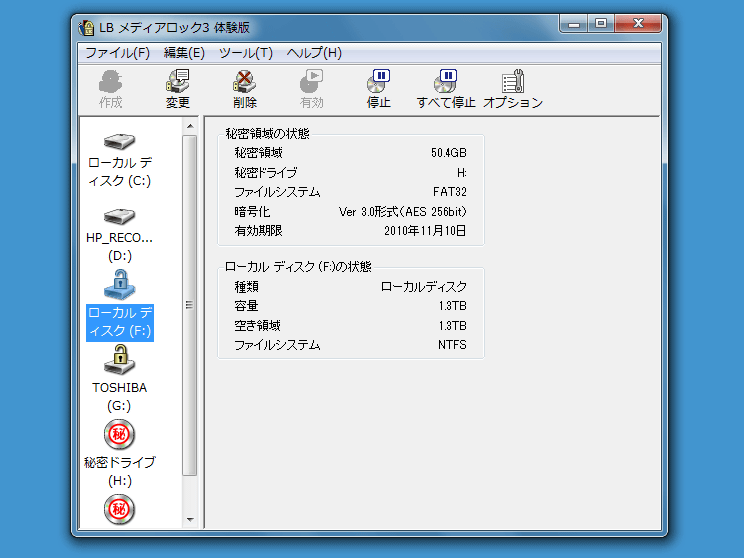Click the application padlock icon in title bar
The height and width of the screenshot is (558, 744).
tap(86, 28)
